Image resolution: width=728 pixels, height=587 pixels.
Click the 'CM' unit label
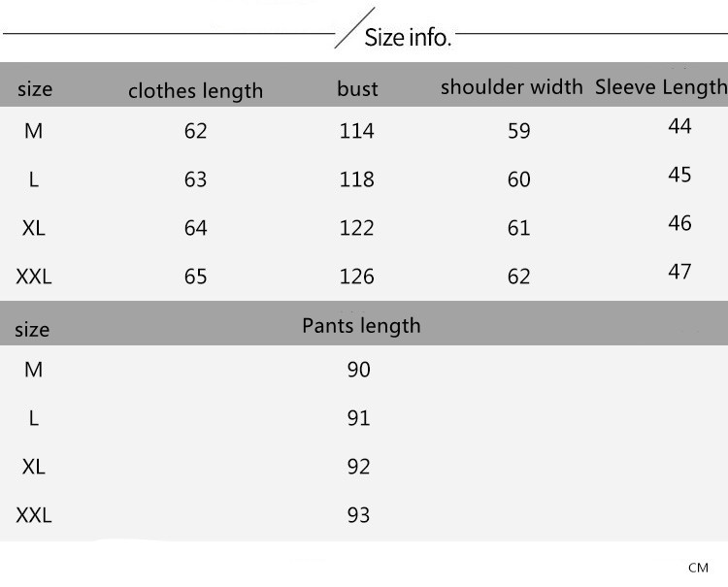pyautogui.click(x=698, y=568)
